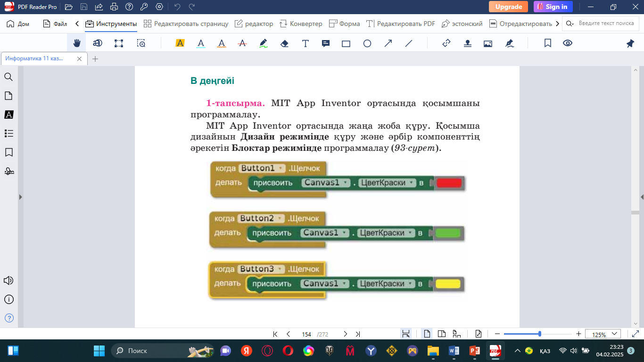Screen dimensions: 644x362
Task: Expand more menu tabs right chevron
Action: point(558,23)
